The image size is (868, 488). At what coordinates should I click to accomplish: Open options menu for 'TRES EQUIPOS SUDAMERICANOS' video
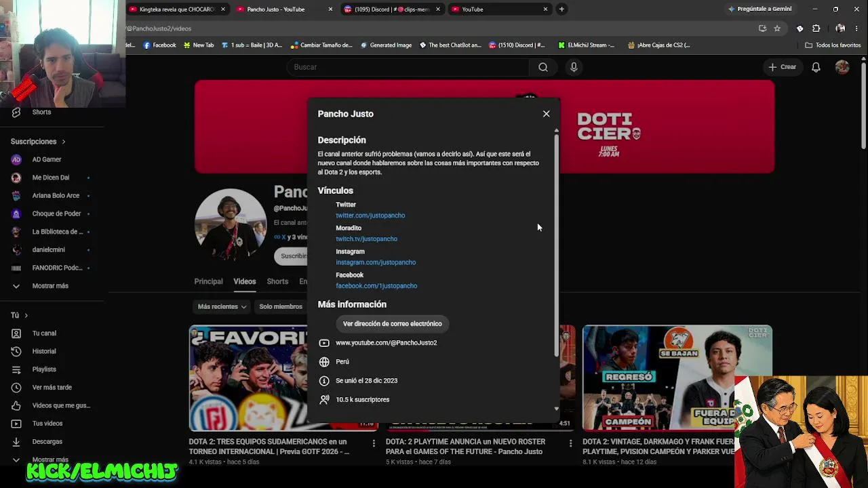[x=374, y=443]
